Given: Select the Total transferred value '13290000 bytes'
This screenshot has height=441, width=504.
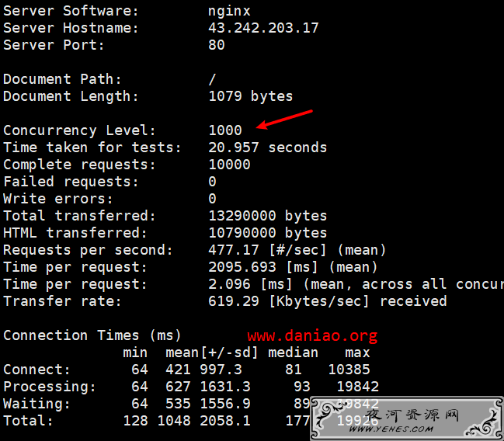Looking at the screenshot, I should tap(267, 216).
